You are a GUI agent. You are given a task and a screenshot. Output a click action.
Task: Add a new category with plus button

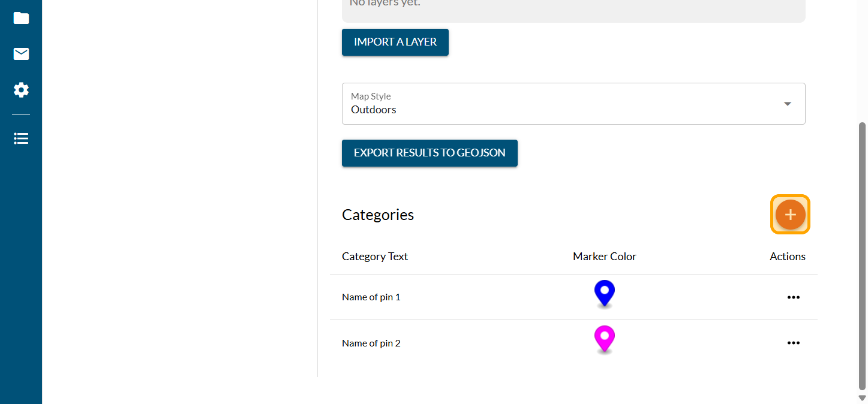click(790, 215)
